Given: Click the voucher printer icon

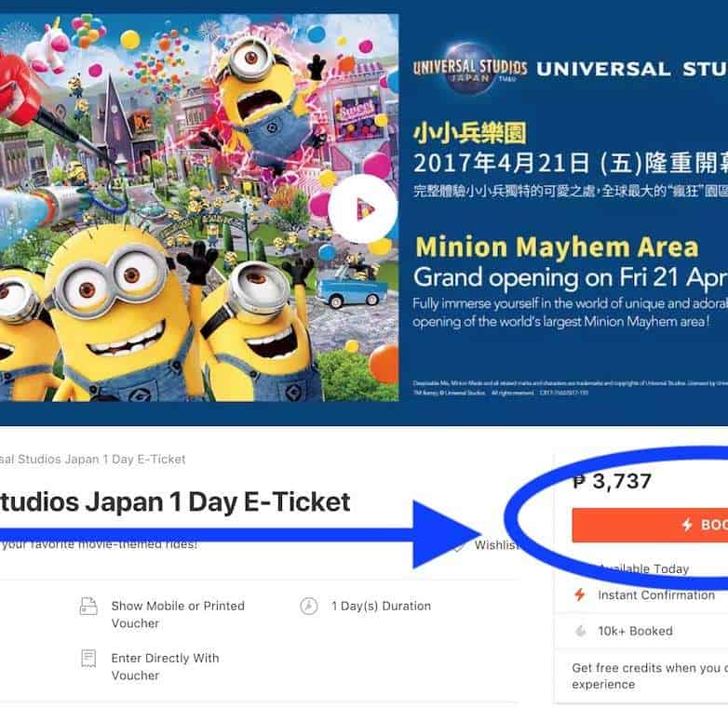Looking at the screenshot, I should tap(88, 606).
